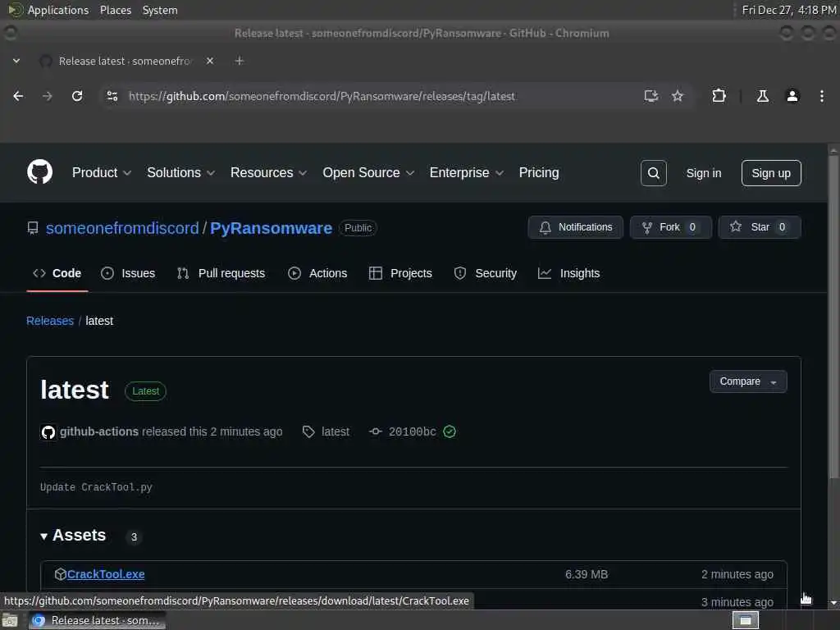The width and height of the screenshot is (840, 630).
Task: Click the github-actions author link
Action: tap(99, 431)
